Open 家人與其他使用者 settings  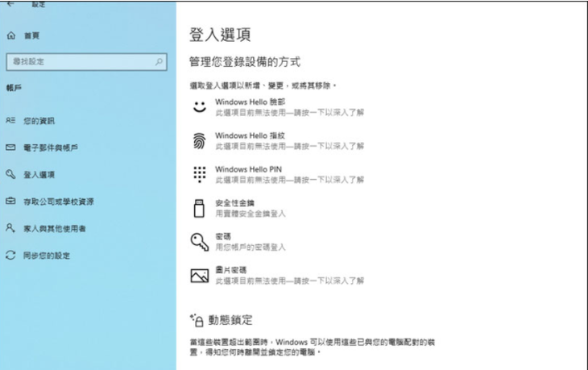pyautogui.click(x=55, y=229)
